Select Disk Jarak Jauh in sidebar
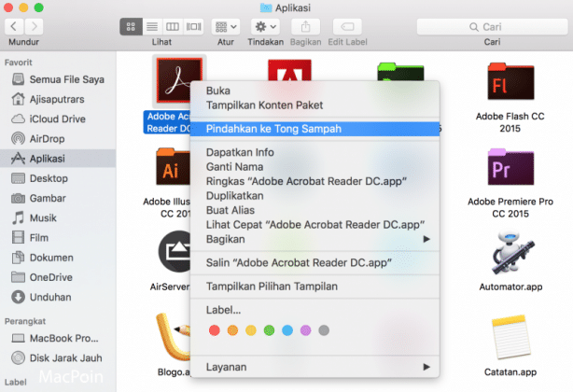This screenshot has width=573, height=392. point(58,357)
